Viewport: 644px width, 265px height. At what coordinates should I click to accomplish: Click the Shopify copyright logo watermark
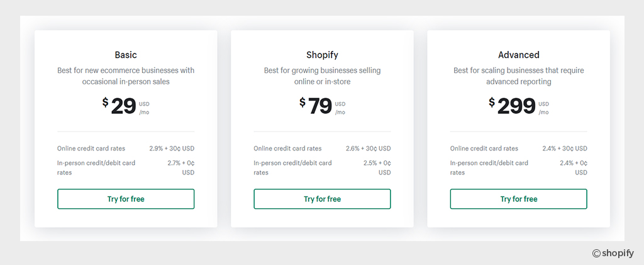coord(613,253)
